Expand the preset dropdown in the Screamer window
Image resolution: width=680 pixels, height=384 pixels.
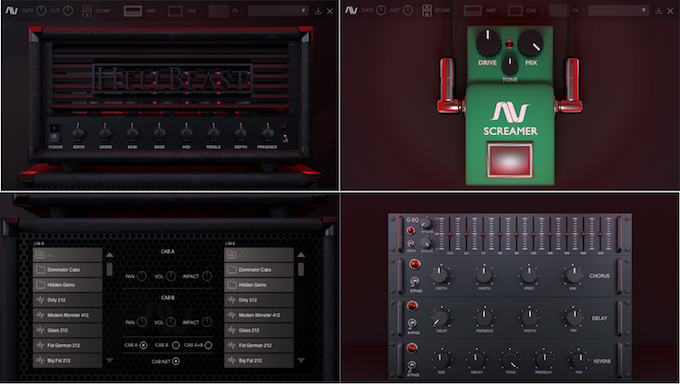(x=618, y=10)
